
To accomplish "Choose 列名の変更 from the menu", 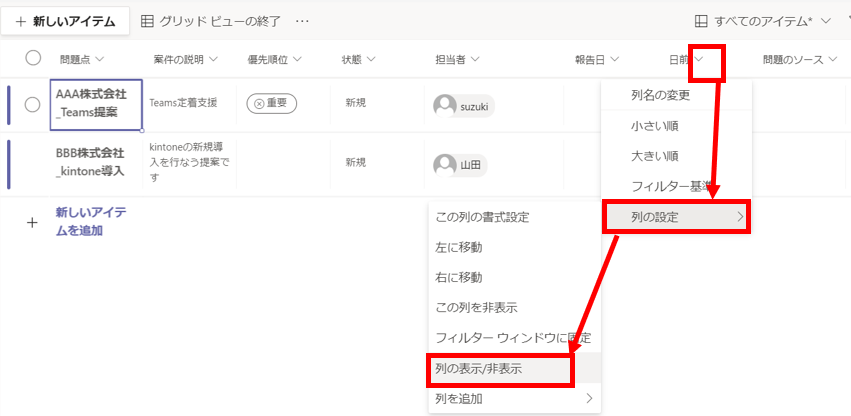I will [676, 96].
